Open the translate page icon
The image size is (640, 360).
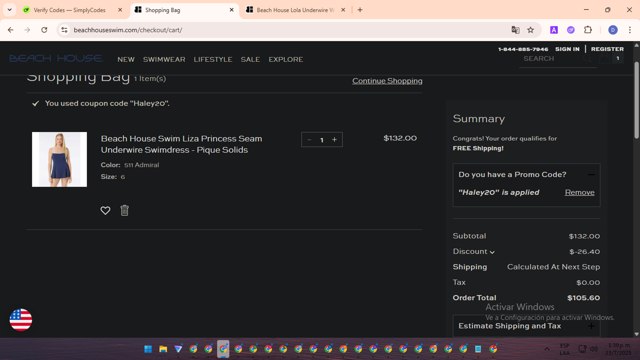[x=516, y=30]
